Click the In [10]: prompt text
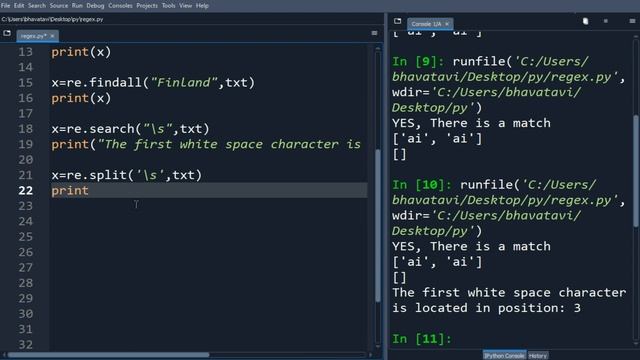This screenshot has width=640, height=360. click(x=422, y=185)
